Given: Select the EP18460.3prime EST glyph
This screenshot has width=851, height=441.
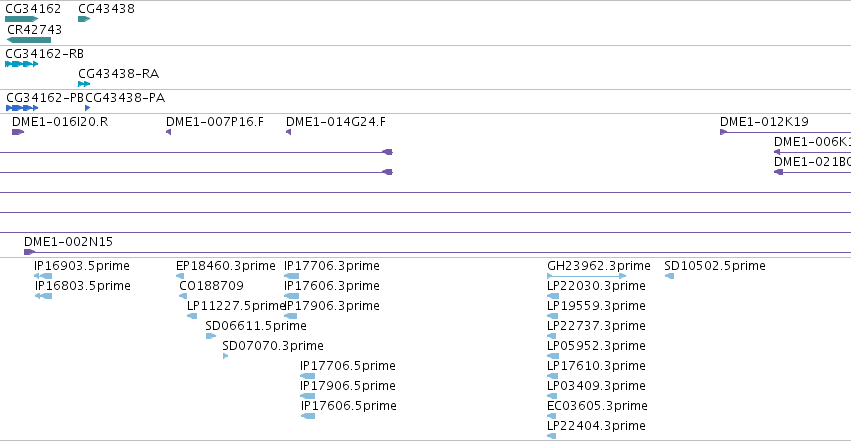Looking at the screenshot, I should (x=180, y=276).
